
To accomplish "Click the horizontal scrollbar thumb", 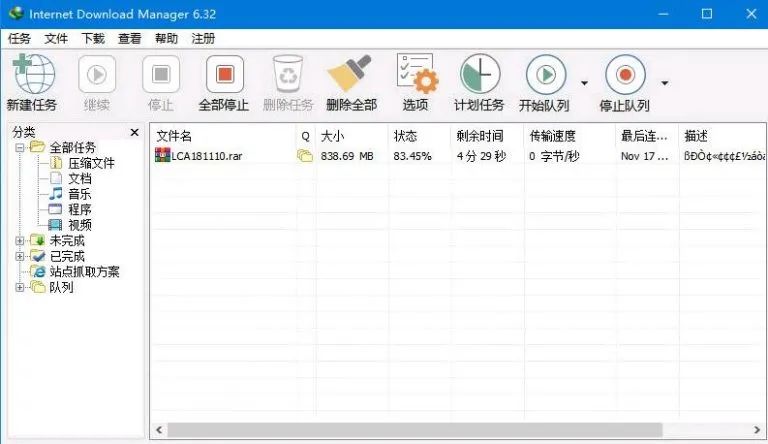I will 415,430.
